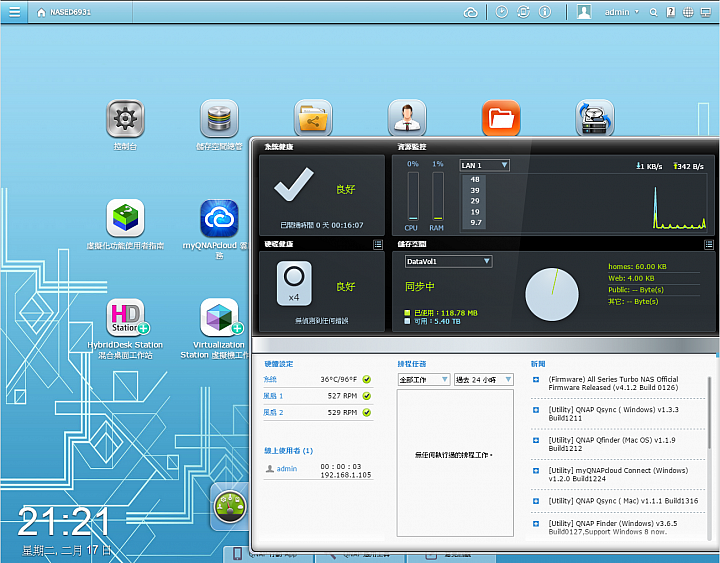Click the admin online user entry
This screenshot has height=563, width=720.
pyautogui.click(x=281, y=469)
